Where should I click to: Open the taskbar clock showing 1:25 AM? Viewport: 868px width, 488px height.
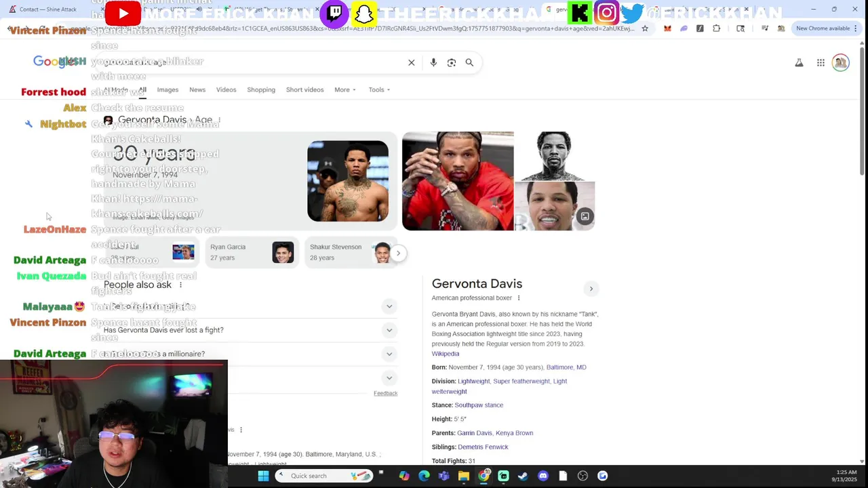tap(846, 476)
